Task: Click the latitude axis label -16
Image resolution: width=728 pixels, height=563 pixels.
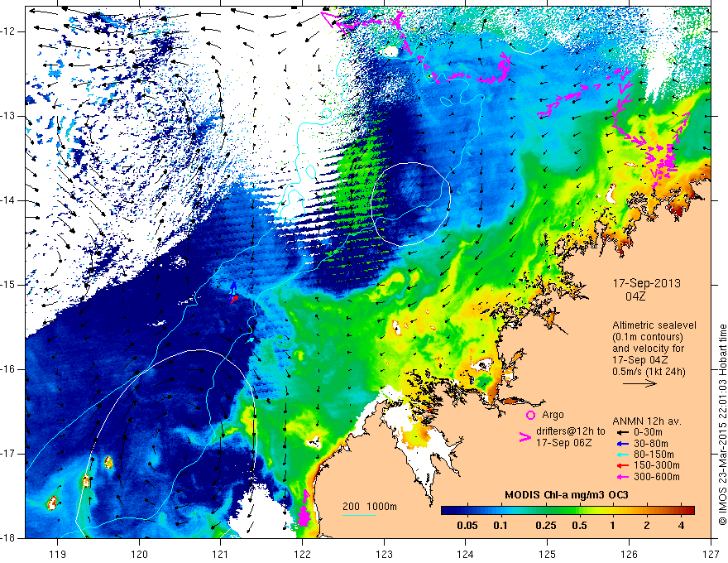Action: point(8,369)
